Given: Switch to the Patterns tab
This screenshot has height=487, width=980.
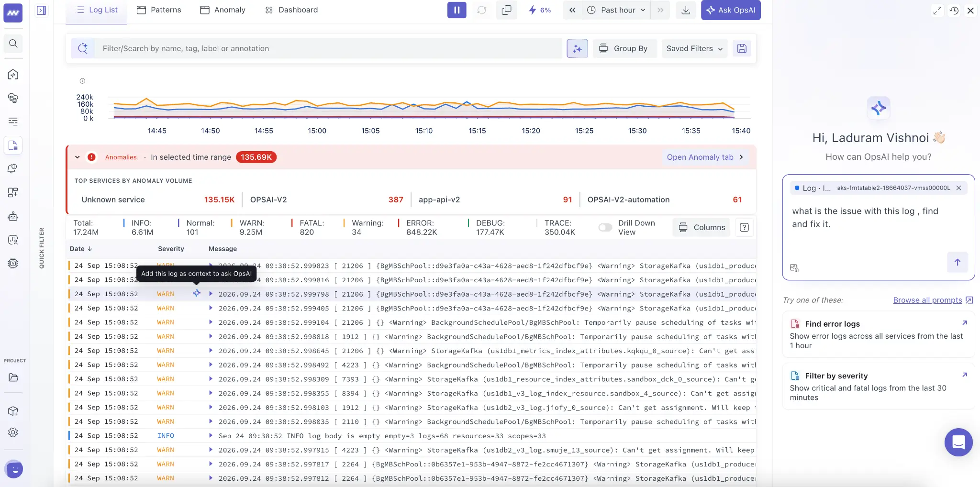Looking at the screenshot, I should [x=159, y=10].
